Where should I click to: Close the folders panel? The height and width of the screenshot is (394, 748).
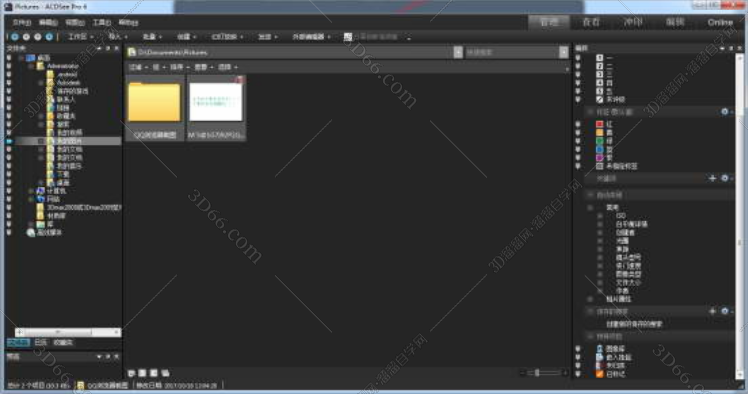tap(116, 48)
